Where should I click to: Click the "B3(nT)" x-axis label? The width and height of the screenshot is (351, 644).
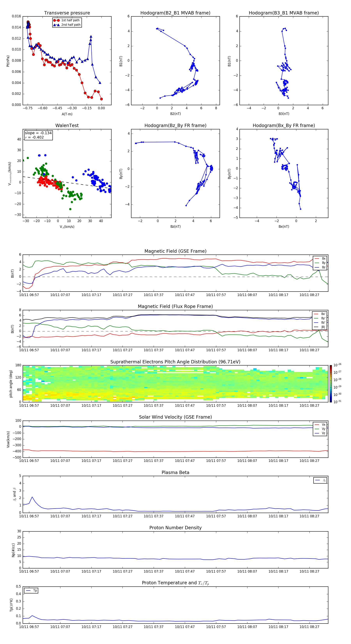[x=284, y=114]
